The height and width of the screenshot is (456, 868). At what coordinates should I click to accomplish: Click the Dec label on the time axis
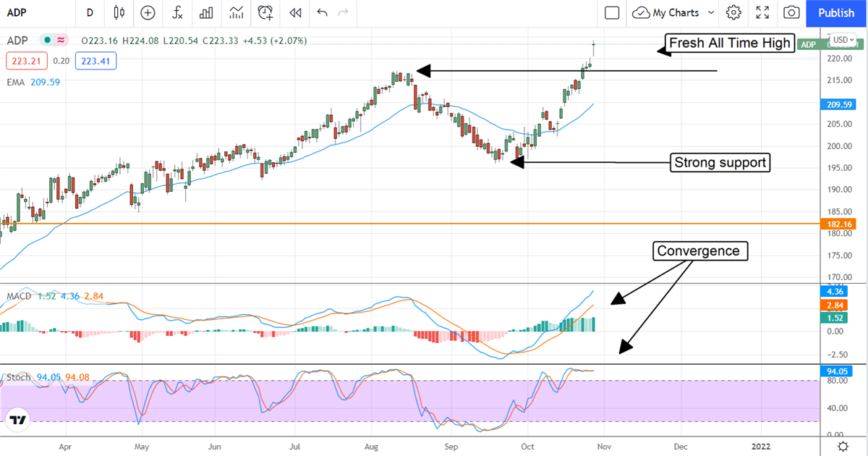tap(680, 446)
